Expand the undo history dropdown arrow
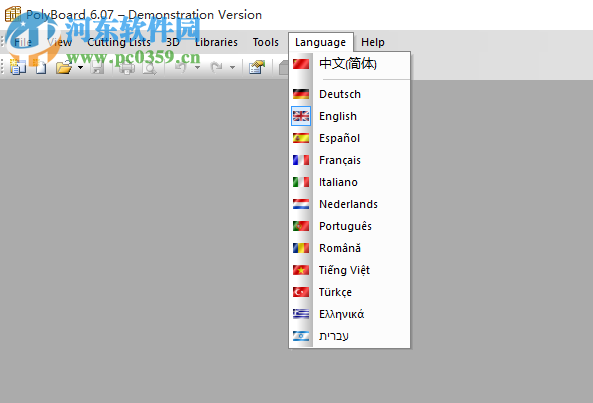This screenshot has width=593, height=403. (197, 68)
